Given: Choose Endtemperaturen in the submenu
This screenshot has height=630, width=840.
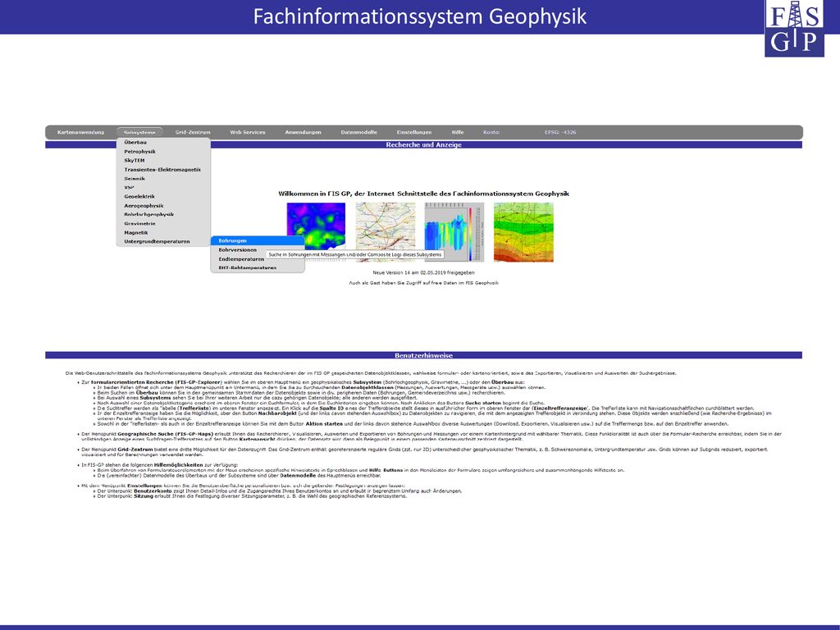Looking at the screenshot, I should point(241,258).
